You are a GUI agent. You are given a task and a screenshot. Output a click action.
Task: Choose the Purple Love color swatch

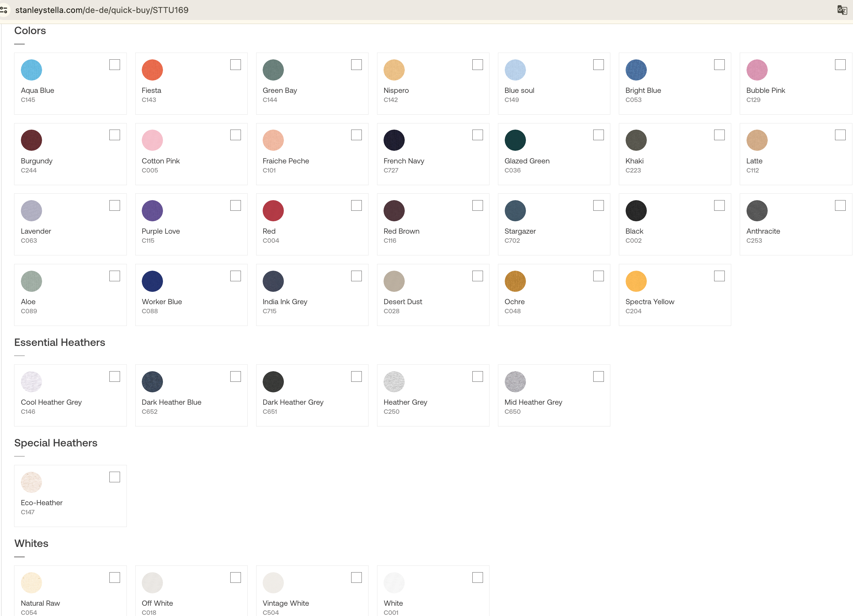[x=152, y=211]
